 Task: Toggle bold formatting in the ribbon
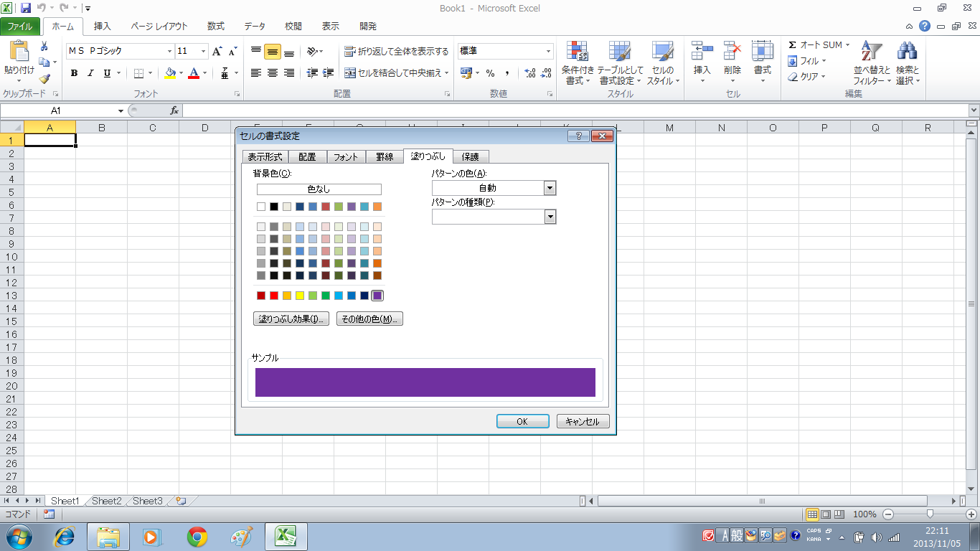pyautogui.click(x=74, y=73)
